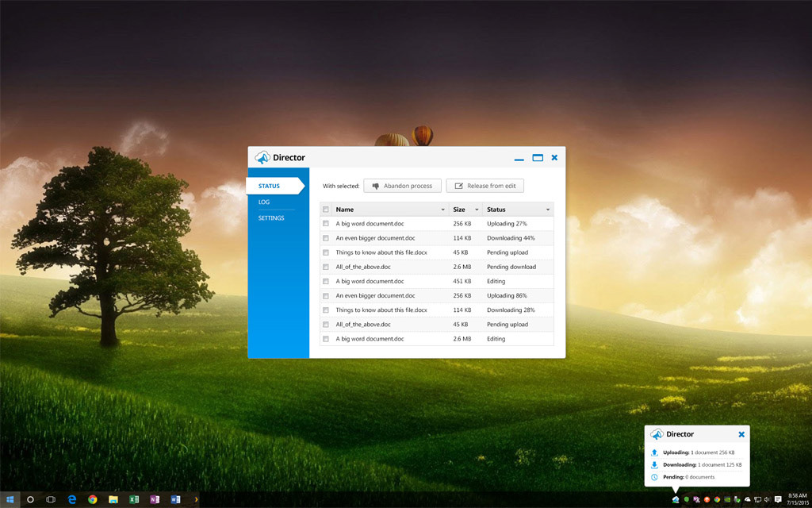
Task: Open OneDrive cloud icon in the tray
Action: click(747, 500)
